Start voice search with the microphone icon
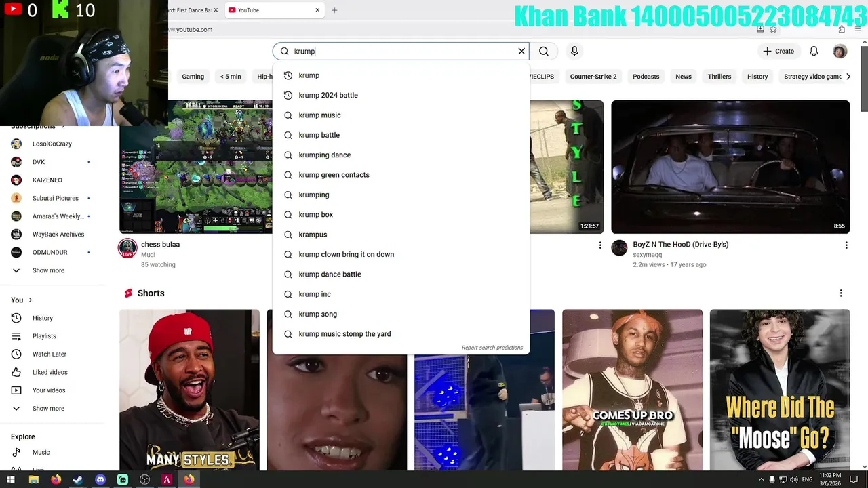Viewport: 868px width, 488px height. (x=574, y=51)
